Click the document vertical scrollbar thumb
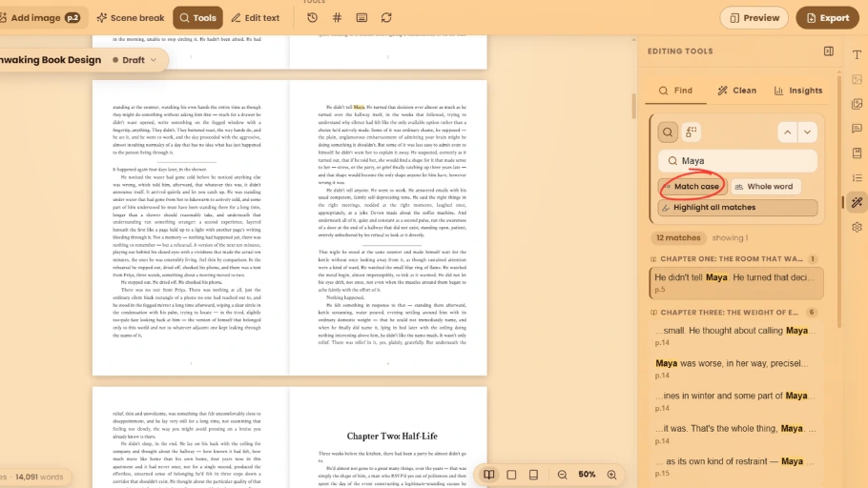Viewport: 868px width, 488px height. click(634, 106)
